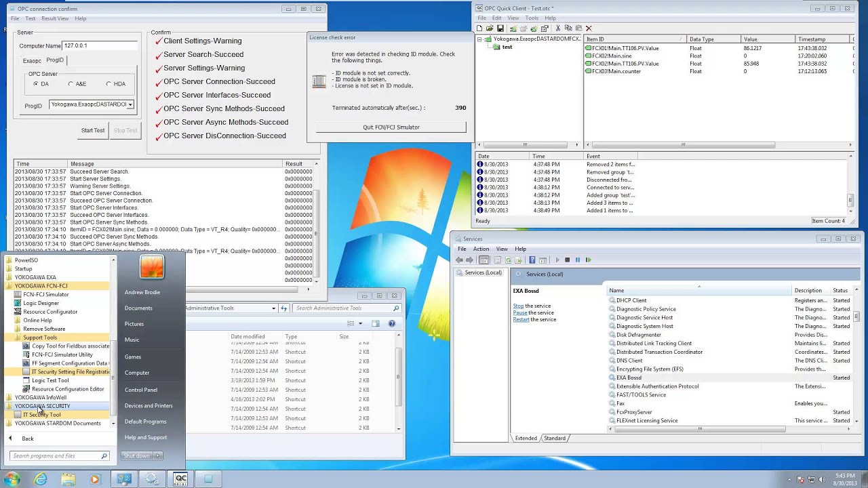Viewport: 868px width, 488px height.
Task: Click Copy icon in OPC Quick Client toolbar
Action: point(568,28)
